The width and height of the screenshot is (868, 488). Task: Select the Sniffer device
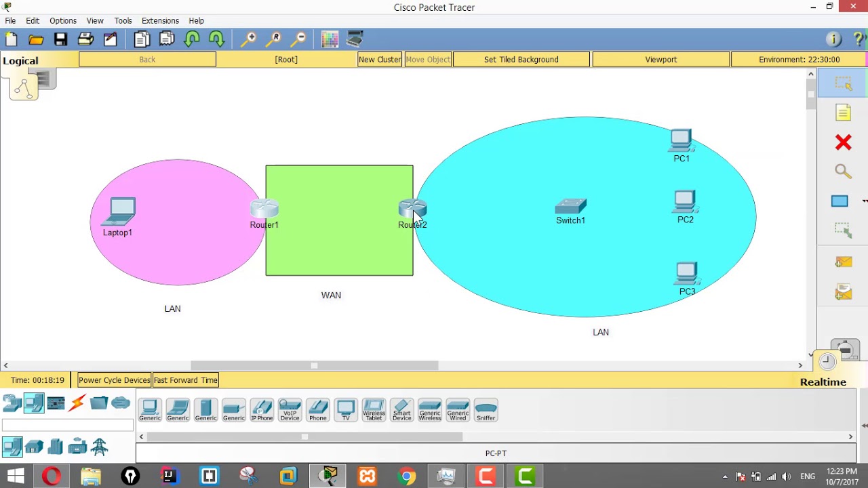point(486,410)
